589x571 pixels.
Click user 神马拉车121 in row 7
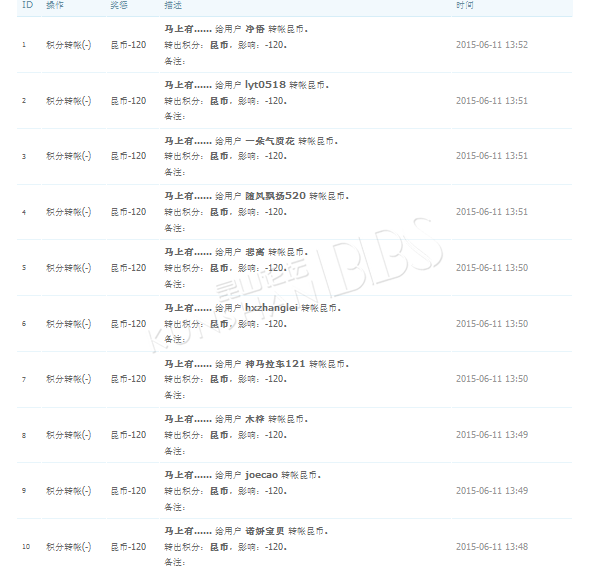(275, 364)
